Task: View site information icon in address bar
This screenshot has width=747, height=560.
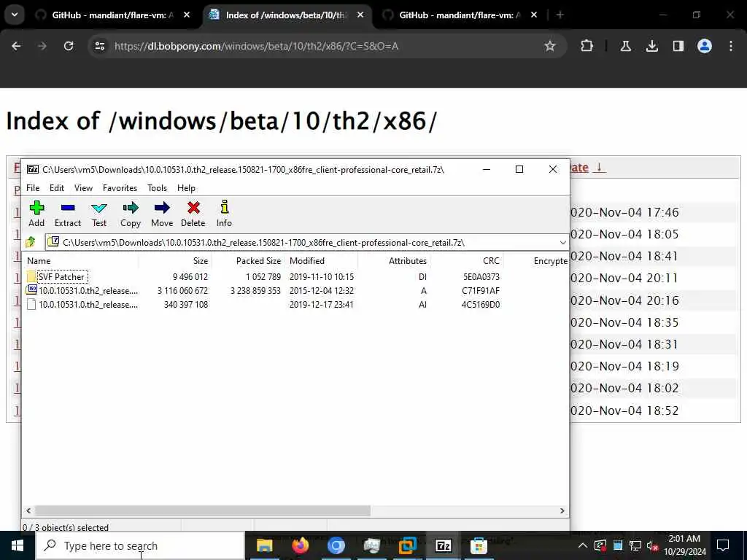Action: point(99,46)
